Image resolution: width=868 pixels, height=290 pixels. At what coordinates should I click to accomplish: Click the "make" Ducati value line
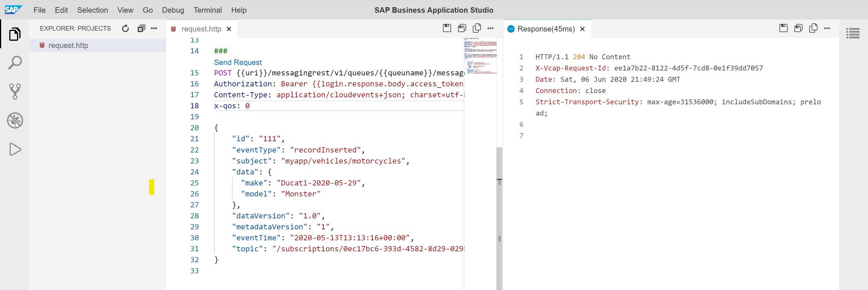(x=303, y=183)
